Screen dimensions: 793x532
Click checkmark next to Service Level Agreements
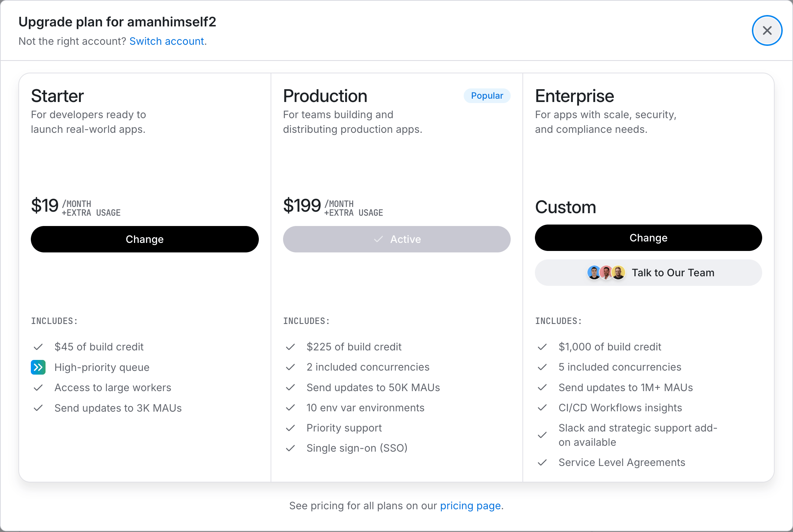point(542,462)
